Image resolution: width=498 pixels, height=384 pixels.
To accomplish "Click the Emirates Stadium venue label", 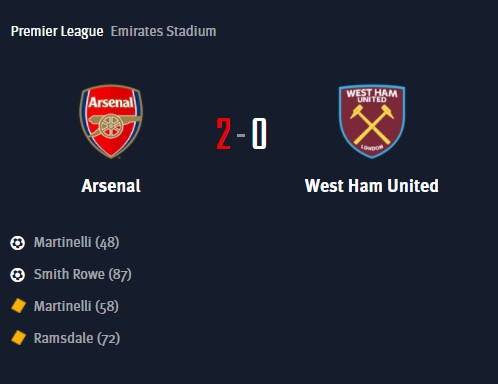I will click(x=163, y=31).
